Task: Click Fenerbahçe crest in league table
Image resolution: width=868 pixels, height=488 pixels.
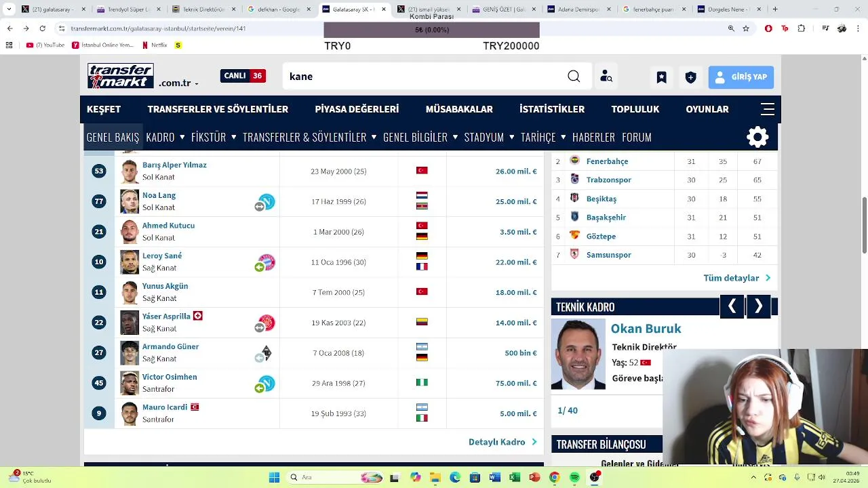Action: click(575, 161)
